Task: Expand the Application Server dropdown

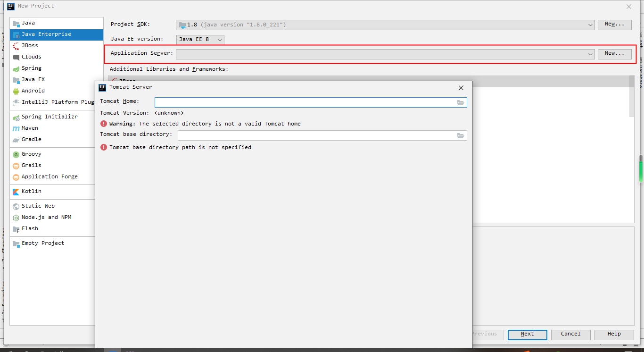Action: 591,54
